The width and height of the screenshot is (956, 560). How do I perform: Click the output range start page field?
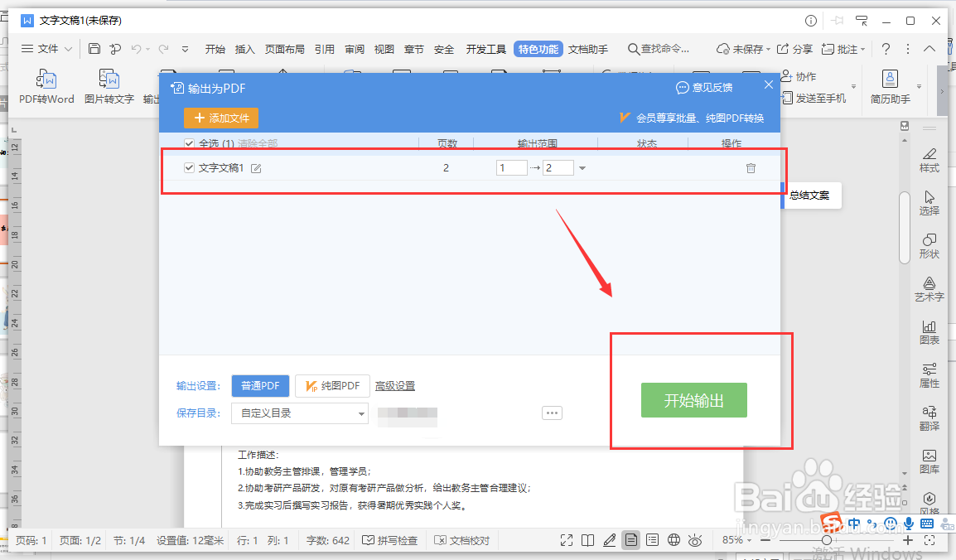(x=511, y=168)
